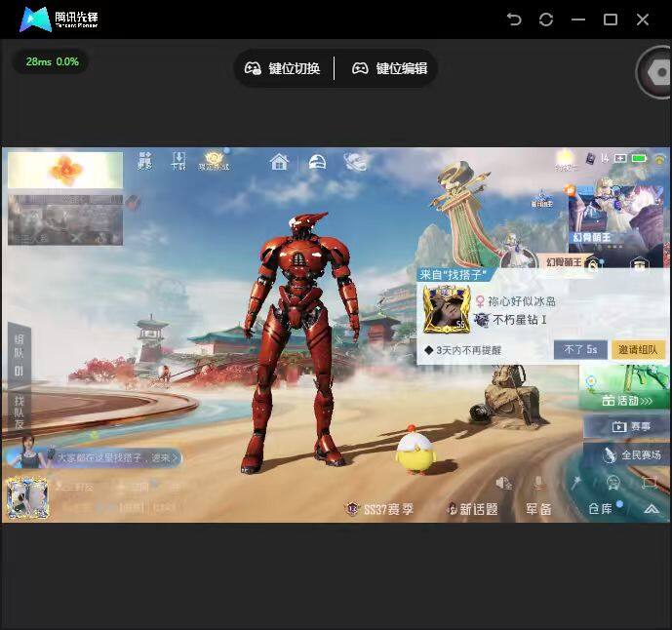This screenshot has width=672, height=630.
Task: Click the card icon beside number 14
Action: pyautogui.click(x=590, y=159)
